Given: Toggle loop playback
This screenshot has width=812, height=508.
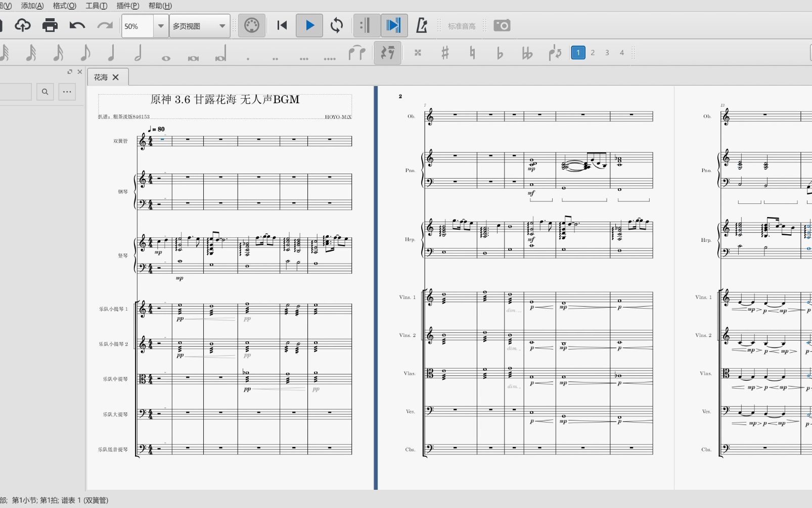Looking at the screenshot, I should [337, 25].
